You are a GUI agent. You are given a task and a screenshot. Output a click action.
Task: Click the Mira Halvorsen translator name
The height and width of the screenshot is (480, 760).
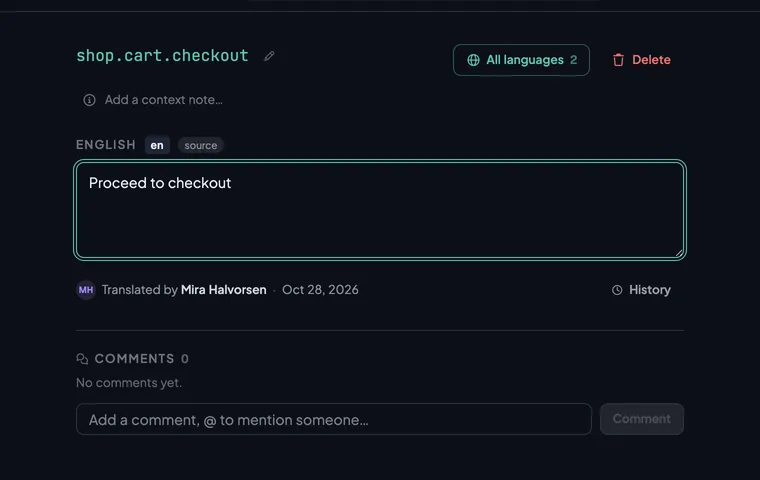click(x=223, y=290)
